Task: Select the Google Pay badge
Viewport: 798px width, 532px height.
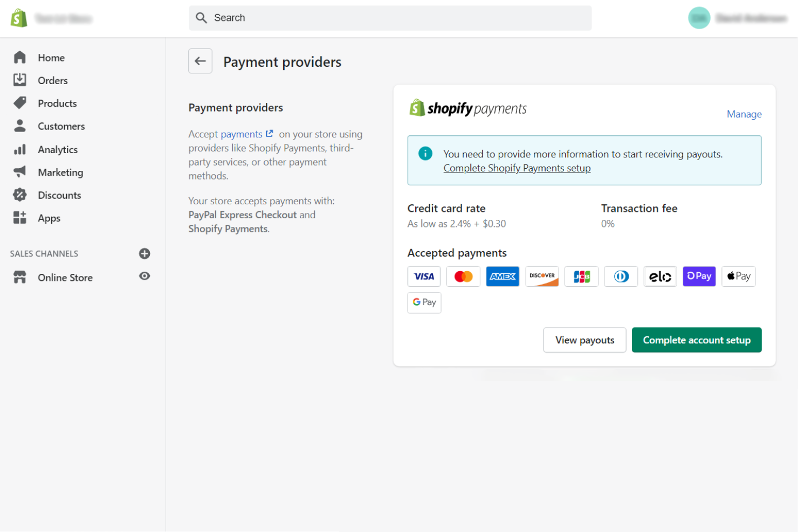Action: (424, 302)
